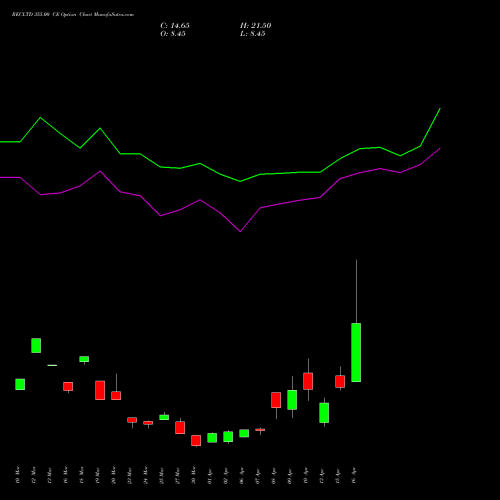Image resolution: width=500 pixels, height=500 pixels.
Task: Click the close value C: 14.65
Action: coord(175,26)
